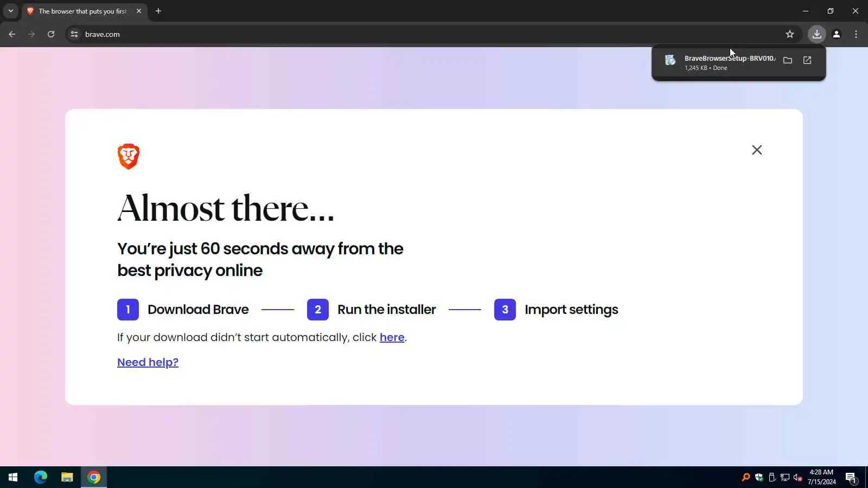The height and width of the screenshot is (488, 868).
Task: Click step 2 number badge
Action: point(318,310)
